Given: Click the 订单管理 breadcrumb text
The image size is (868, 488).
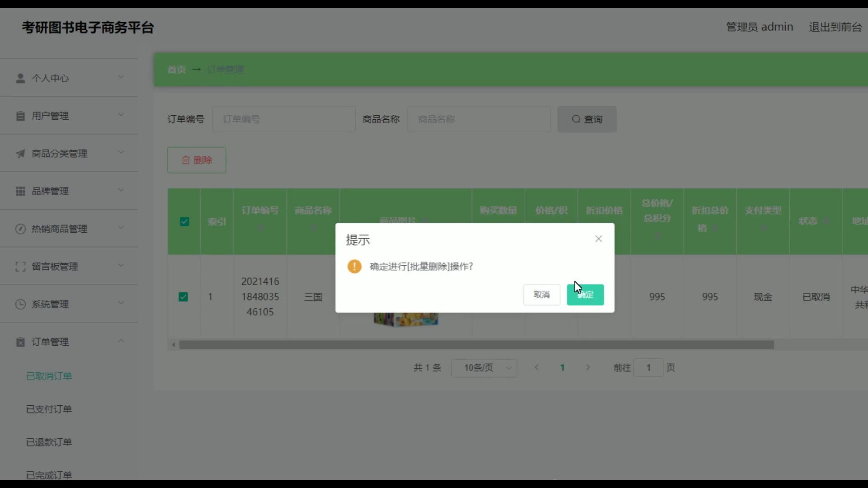Looking at the screenshot, I should pyautogui.click(x=226, y=70).
